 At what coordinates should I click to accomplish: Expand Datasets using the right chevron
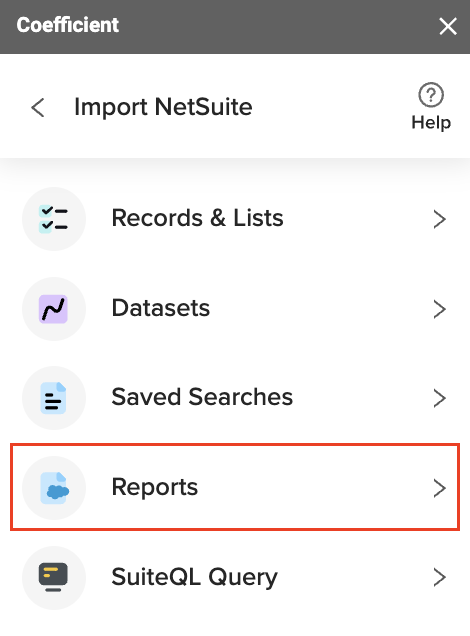(440, 309)
